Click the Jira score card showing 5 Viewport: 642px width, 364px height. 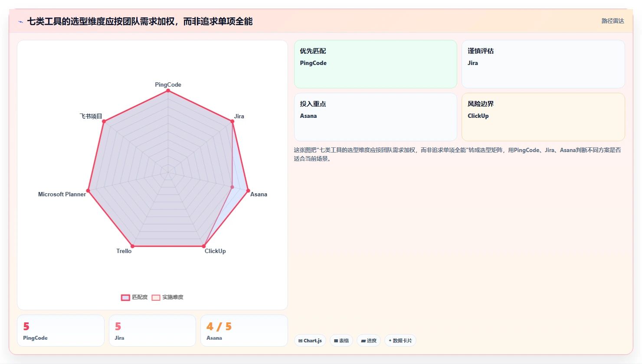152,331
